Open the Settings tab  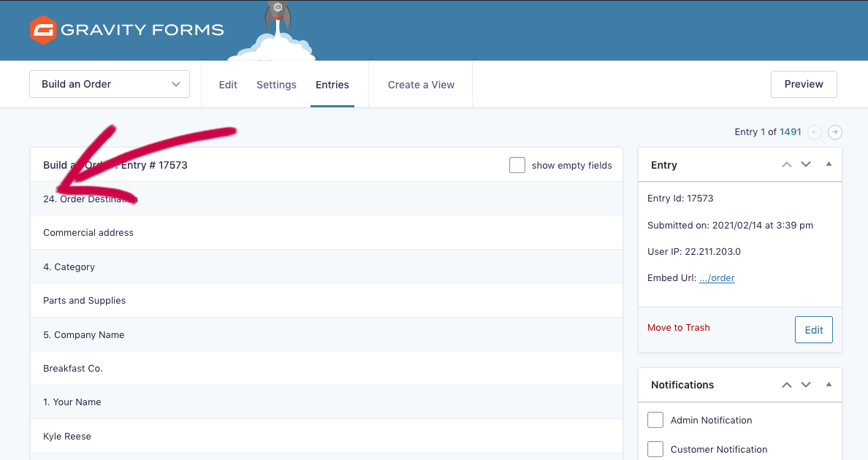(x=276, y=85)
